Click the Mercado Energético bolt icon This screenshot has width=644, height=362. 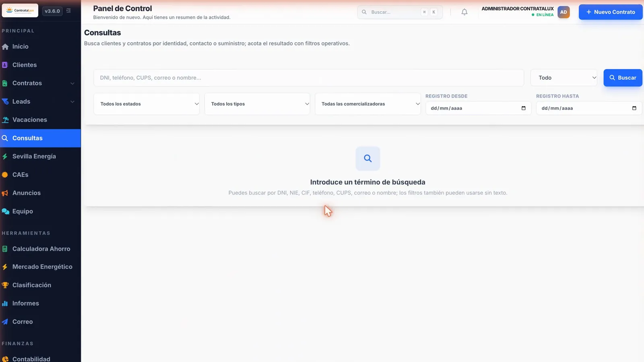click(5, 267)
